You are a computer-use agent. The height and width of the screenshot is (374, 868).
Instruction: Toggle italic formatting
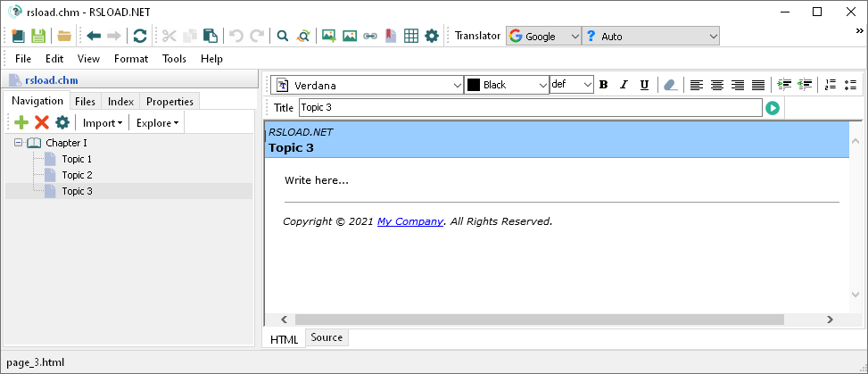pyautogui.click(x=624, y=85)
